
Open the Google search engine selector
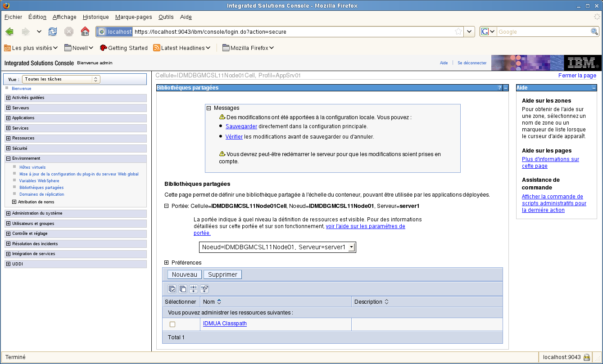tap(488, 31)
